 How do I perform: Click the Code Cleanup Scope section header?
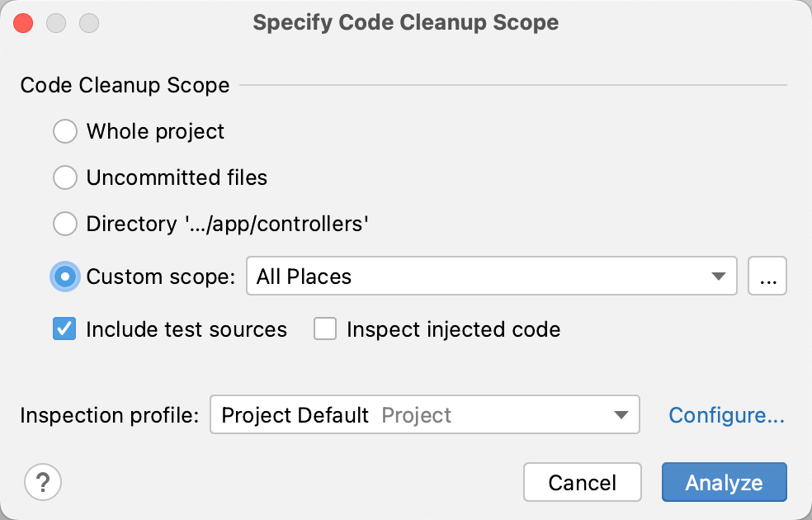[x=125, y=85]
